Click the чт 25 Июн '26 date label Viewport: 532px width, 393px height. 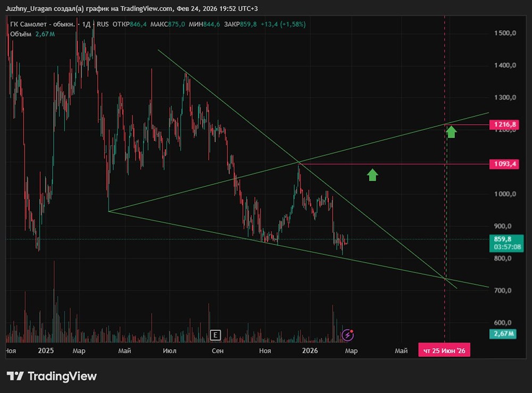tap(444, 350)
